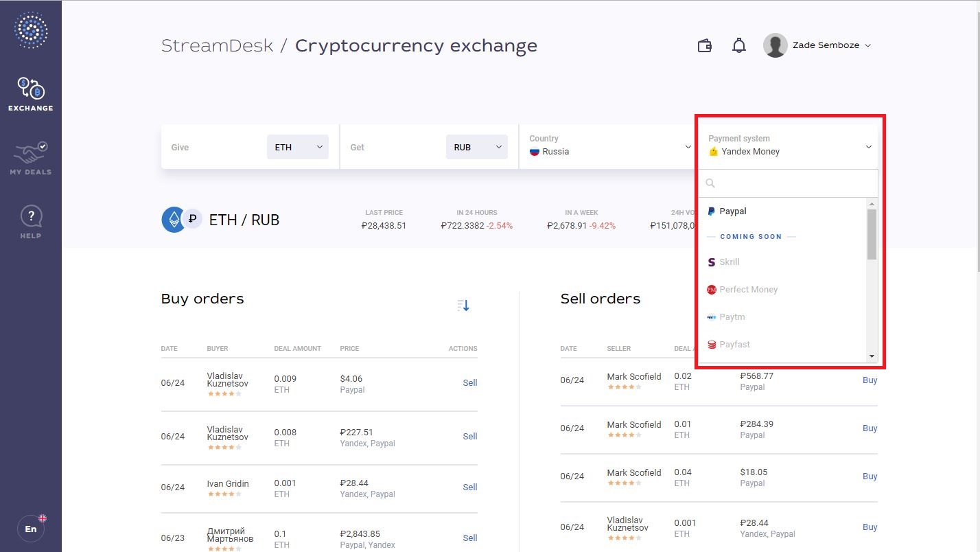Click the DEAL AMOUNT column header in Buy orders

click(298, 349)
